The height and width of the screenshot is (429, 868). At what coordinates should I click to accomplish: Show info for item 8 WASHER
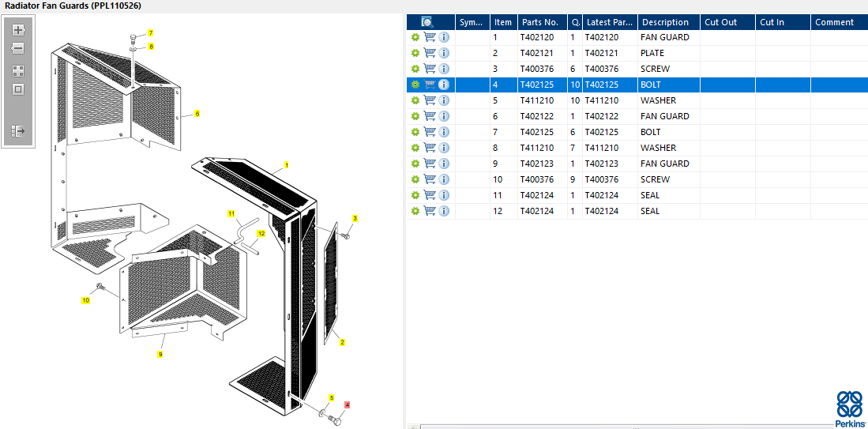(x=444, y=148)
